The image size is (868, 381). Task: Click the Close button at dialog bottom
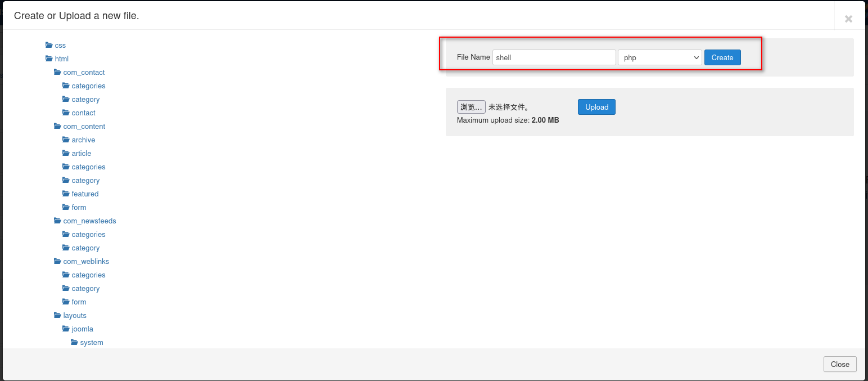[840, 364]
